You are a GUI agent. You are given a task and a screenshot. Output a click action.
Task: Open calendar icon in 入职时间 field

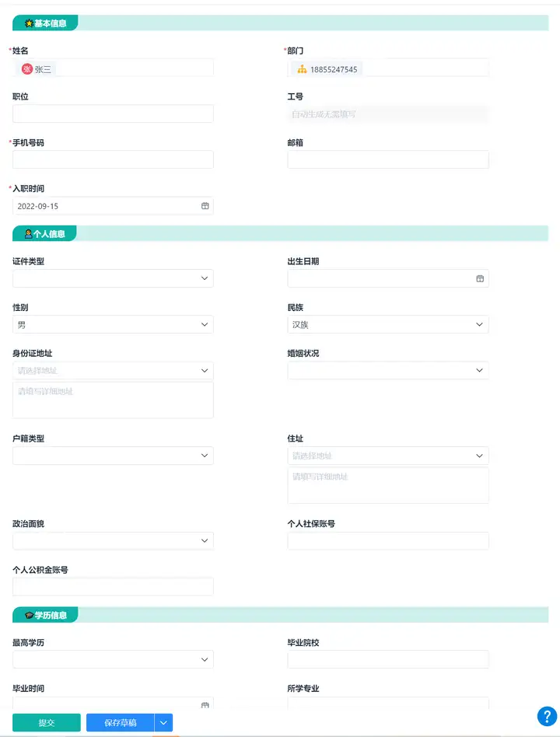coord(205,206)
